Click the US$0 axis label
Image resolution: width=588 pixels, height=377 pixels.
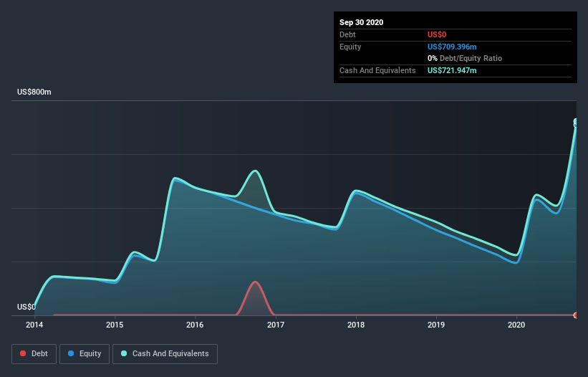(x=26, y=307)
